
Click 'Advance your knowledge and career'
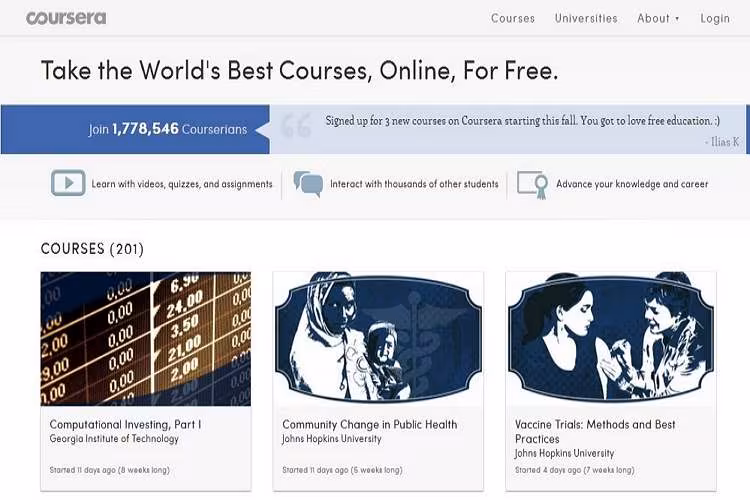tap(632, 184)
